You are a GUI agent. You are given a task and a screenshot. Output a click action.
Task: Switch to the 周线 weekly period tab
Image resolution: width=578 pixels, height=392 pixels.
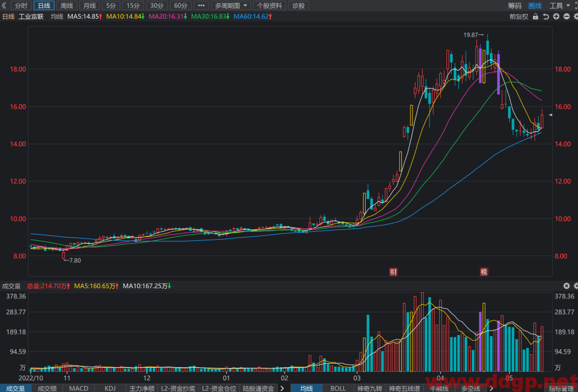tap(67, 6)
